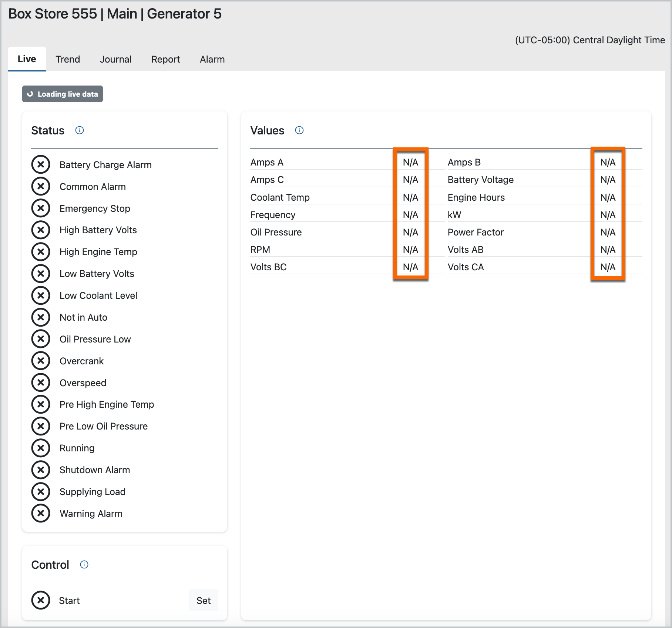This screenshot has width=672, height=628.
Task: Open the Journal tab
Action: [x=115, y=59]
